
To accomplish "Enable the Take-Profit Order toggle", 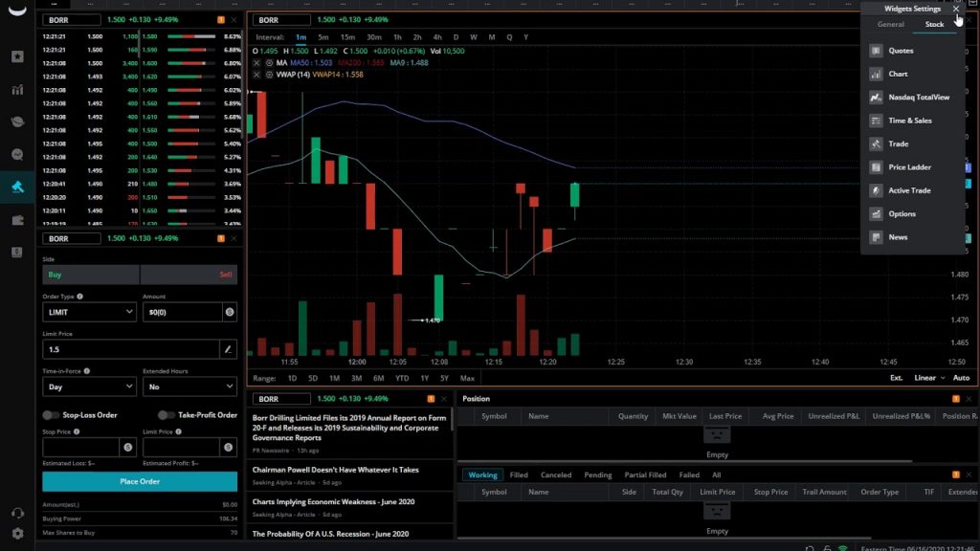I will (x=167, y=415).
